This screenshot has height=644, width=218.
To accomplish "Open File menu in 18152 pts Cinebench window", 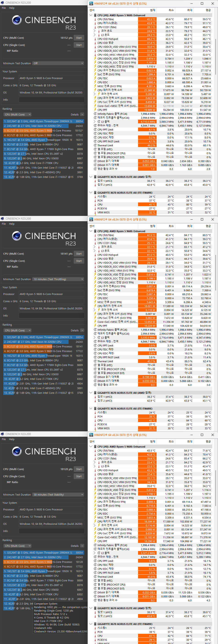I will pyautogui.click(x=4, y=8).
